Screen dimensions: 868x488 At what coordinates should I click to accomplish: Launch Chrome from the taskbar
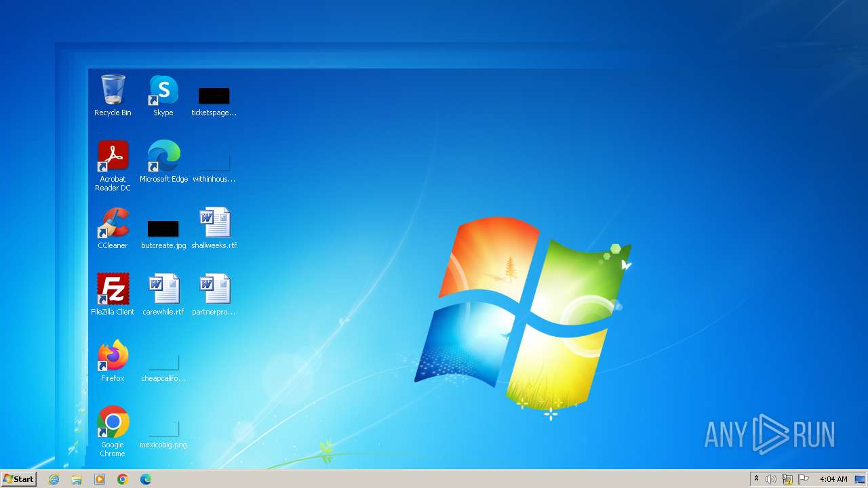pyautogui.click(x=123, y=479)
